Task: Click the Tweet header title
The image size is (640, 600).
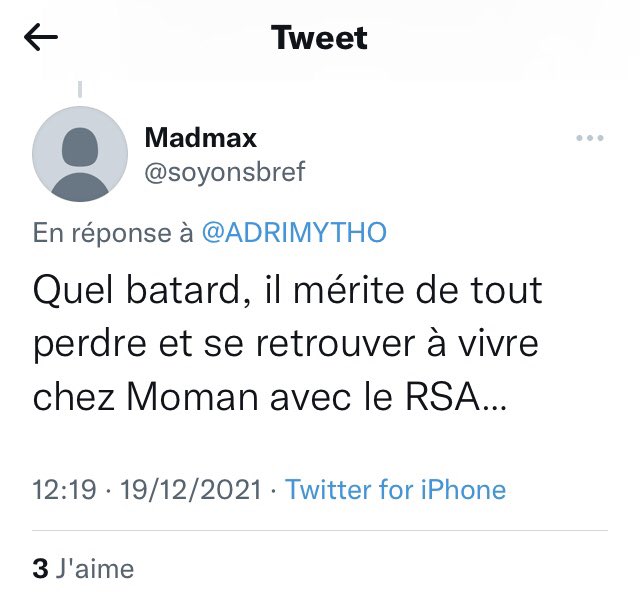Action: click(319, 38)
